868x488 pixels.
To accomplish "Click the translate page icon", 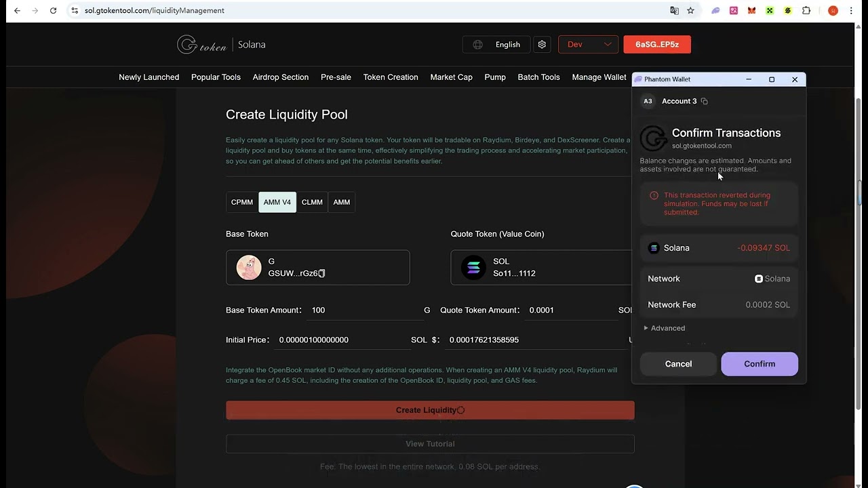I will [674, 10].
